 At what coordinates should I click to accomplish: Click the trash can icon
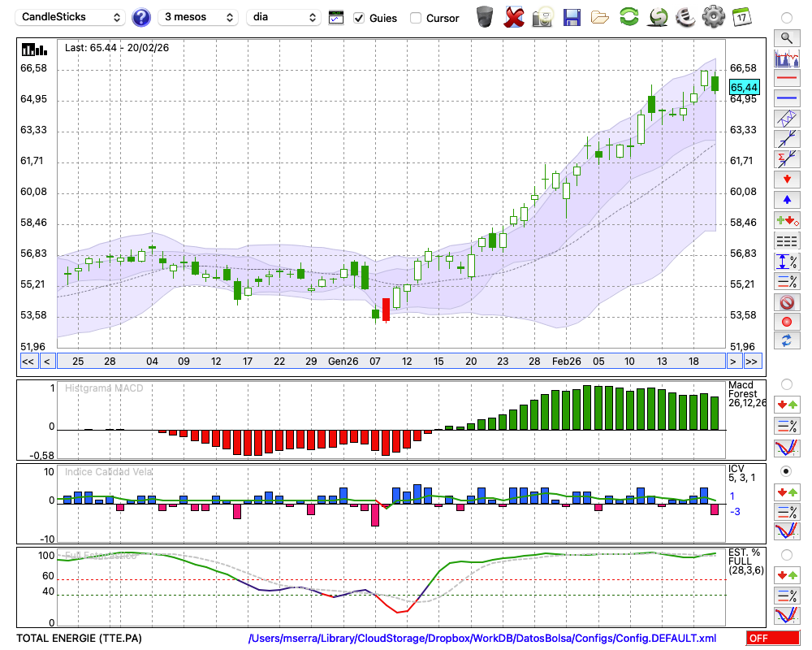click(485, 17)
